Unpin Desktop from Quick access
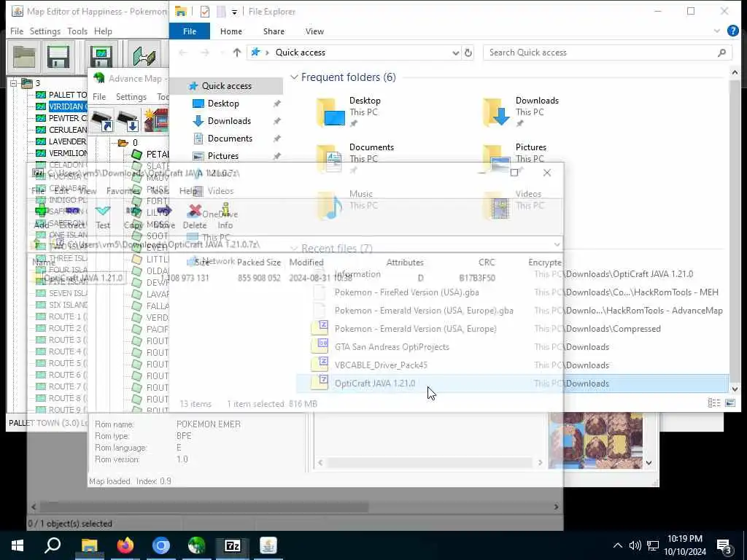 click(x=276, y=104)
